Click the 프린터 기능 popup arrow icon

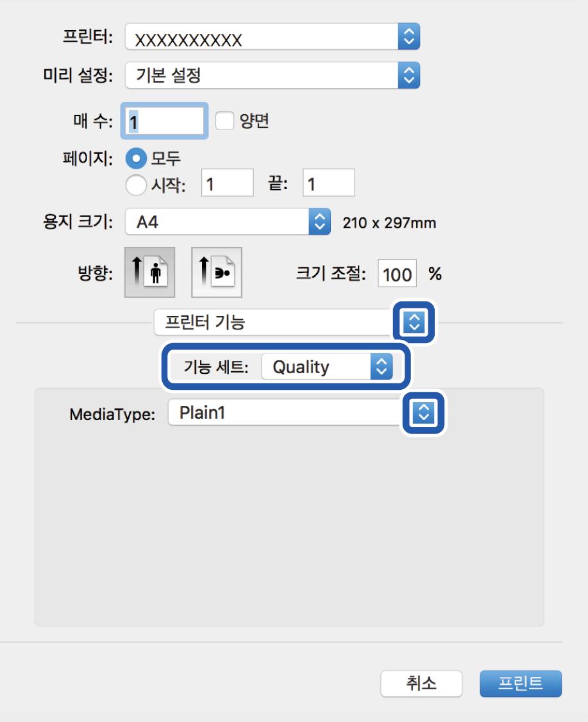[x=414, y=322]
